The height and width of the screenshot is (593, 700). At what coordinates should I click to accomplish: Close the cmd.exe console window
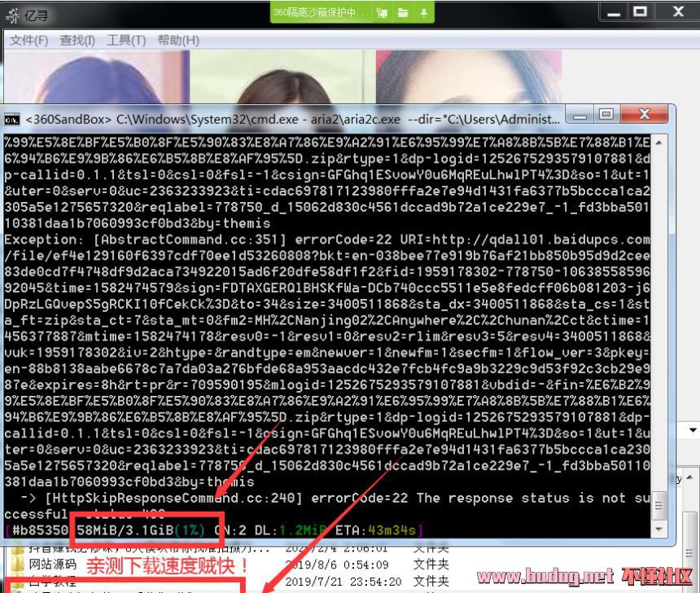pyautogui.click(x=644, y=115)
